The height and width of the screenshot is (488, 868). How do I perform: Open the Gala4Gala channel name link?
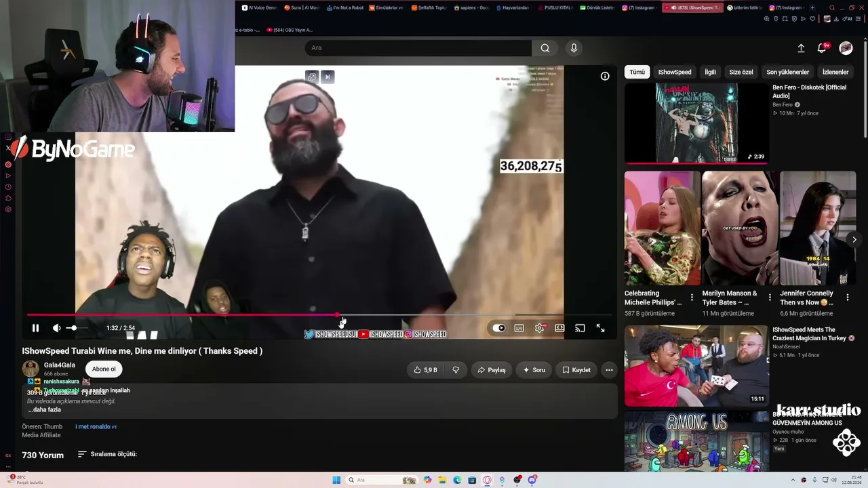click(x=60, y=365)
